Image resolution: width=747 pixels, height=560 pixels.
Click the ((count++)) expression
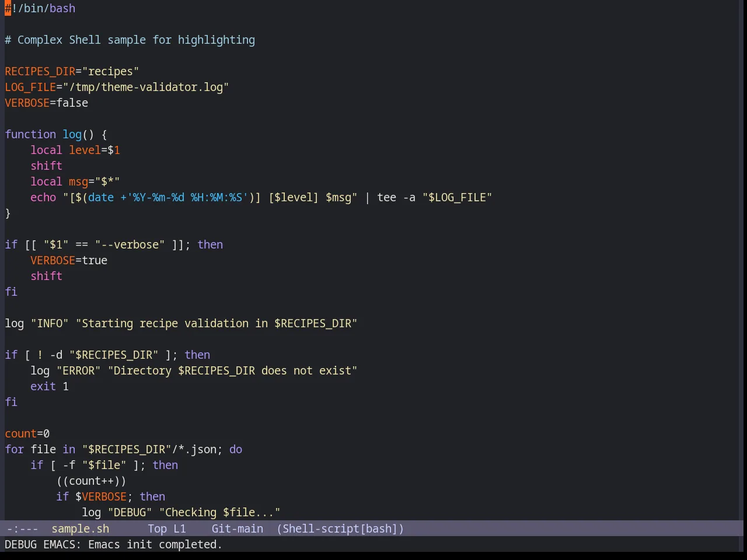pyautogui.click(x=91, y=481)
